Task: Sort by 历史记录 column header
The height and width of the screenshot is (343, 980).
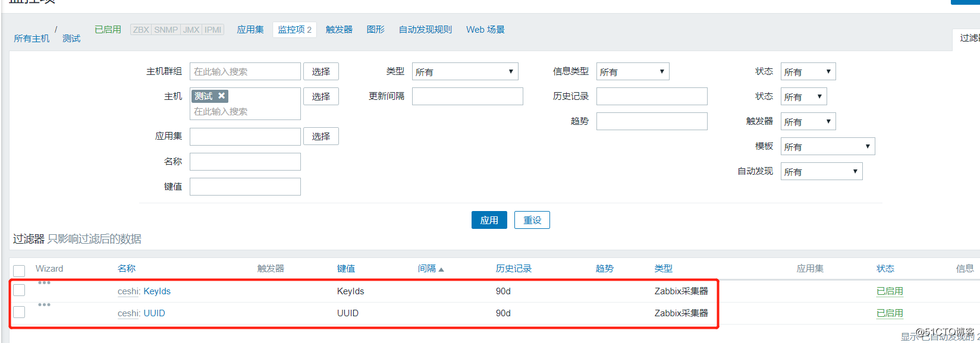Action: click(x=514, y=269)
